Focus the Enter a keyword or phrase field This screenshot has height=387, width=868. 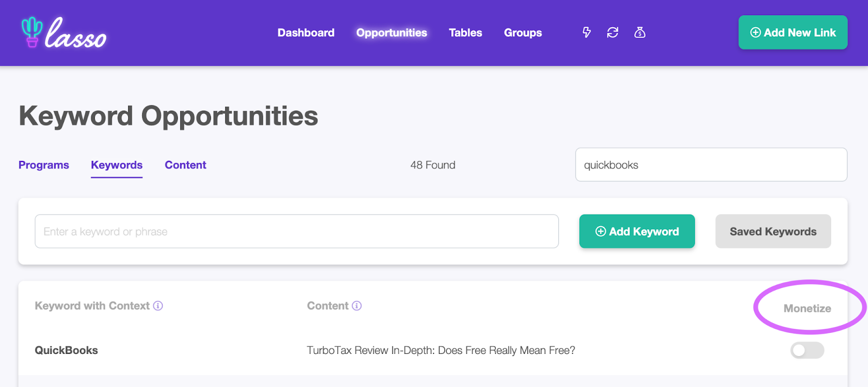297,231
